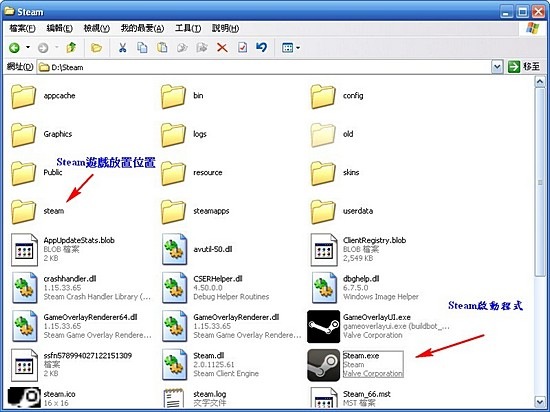The image size is (550, 412).
Task: Select the AppUpdateStats.blob file
Action: tap(63, 250)
